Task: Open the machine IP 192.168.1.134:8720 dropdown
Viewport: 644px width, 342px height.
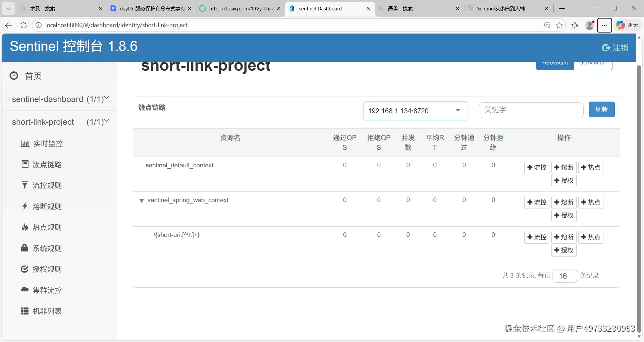Action: (416, 111)
